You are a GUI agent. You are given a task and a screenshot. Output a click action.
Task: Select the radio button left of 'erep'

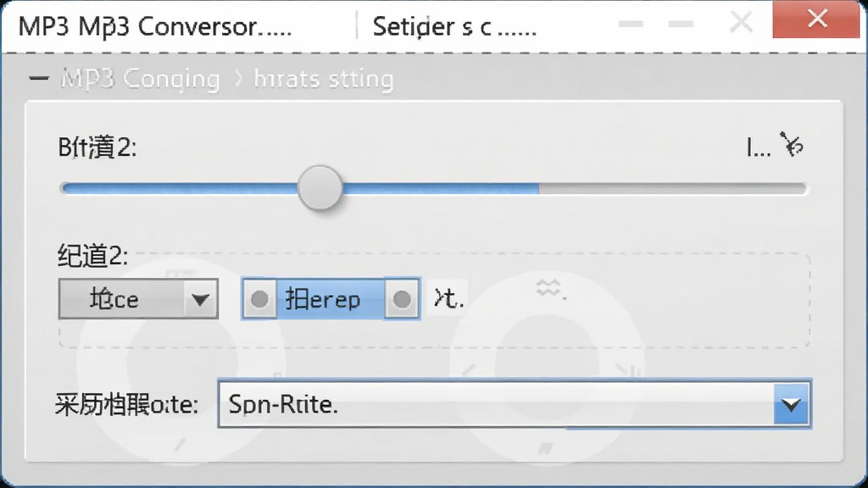(x=259, y=299)
